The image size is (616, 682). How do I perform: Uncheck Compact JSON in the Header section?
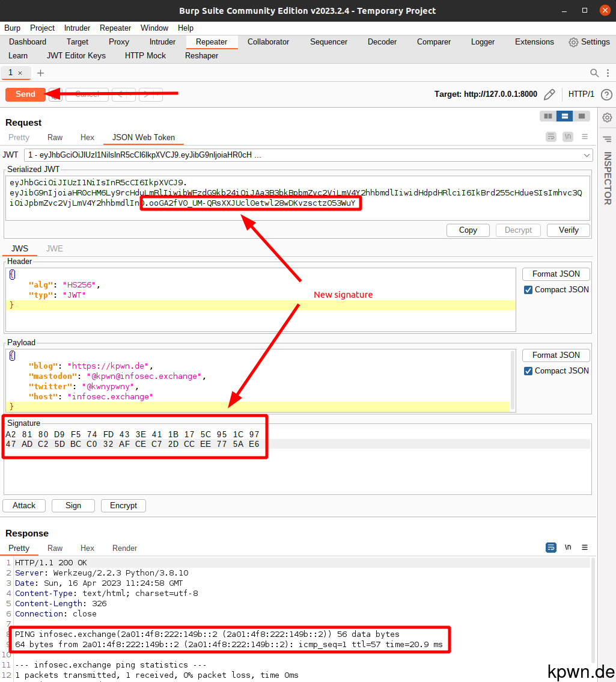[x=529, y=289]
